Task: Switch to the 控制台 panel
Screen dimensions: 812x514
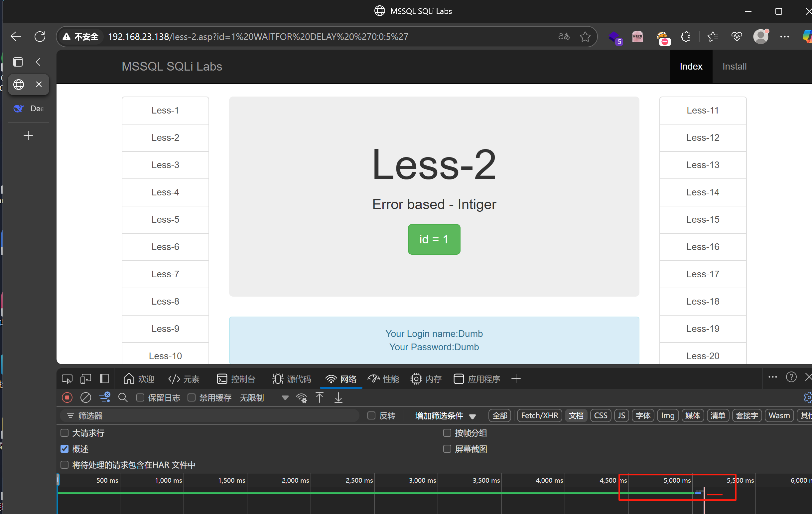Action: tap(236, 379)
